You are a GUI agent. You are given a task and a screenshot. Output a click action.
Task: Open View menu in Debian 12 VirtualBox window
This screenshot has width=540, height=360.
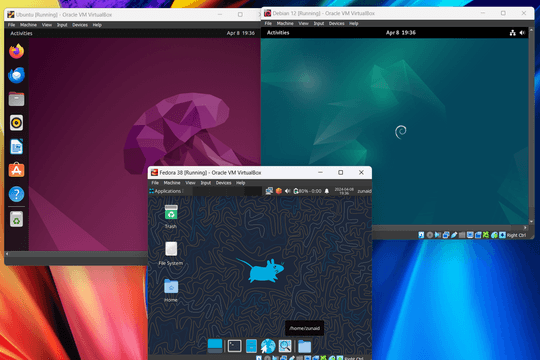coord(303,23)
